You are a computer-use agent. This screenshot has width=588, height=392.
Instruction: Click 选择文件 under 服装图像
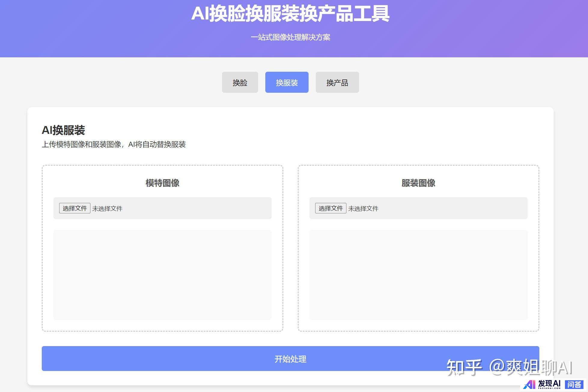point(331,208)
